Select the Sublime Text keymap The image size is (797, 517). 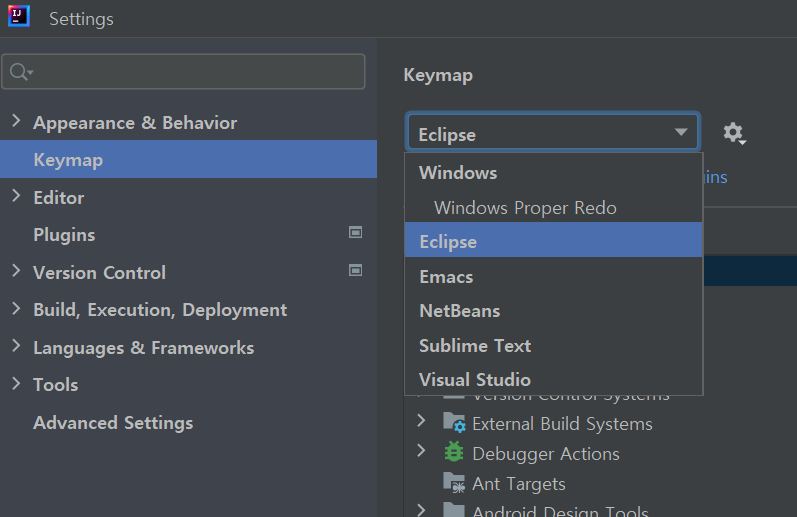click(x=554, y=346)
